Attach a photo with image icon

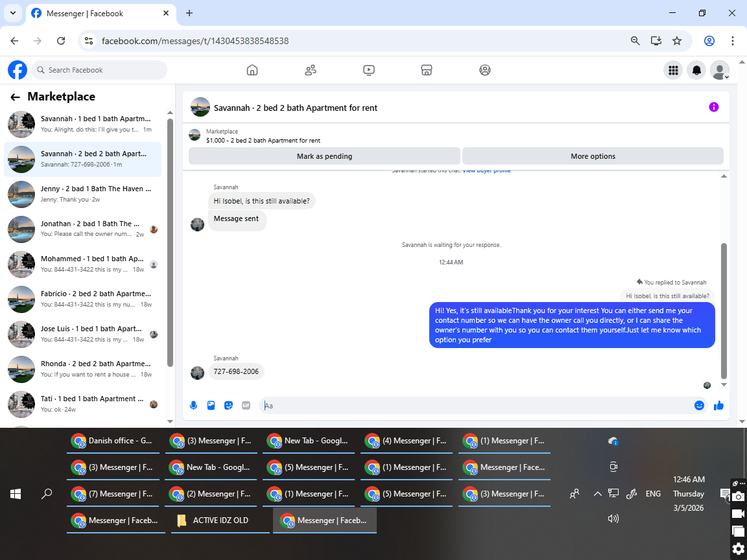[211, 405]
